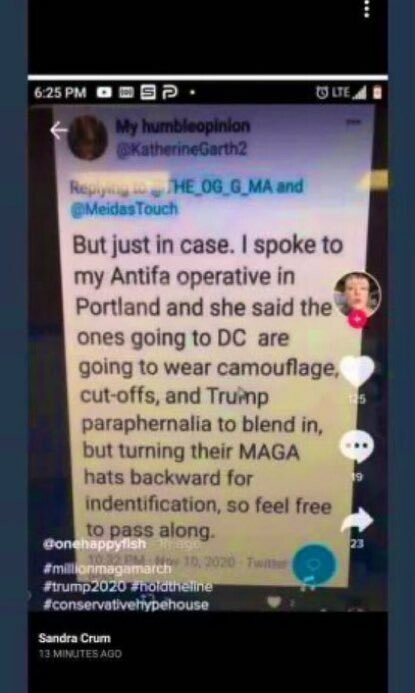Open the #holdtheline hashtag

172,586
